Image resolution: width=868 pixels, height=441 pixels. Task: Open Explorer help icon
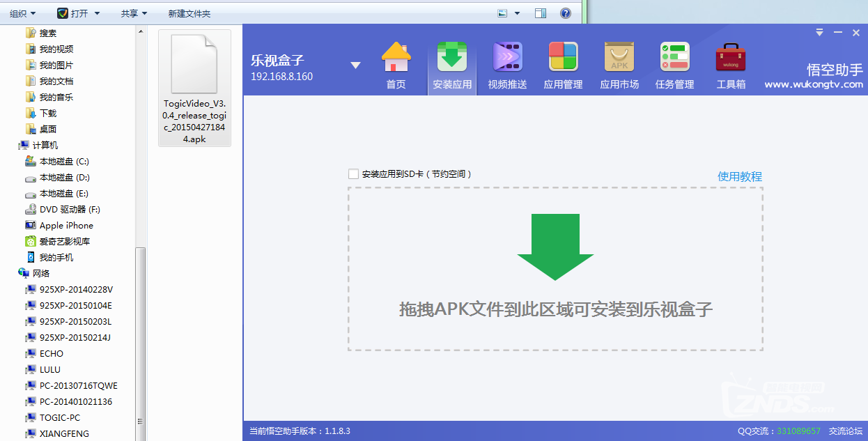point(566,13)
